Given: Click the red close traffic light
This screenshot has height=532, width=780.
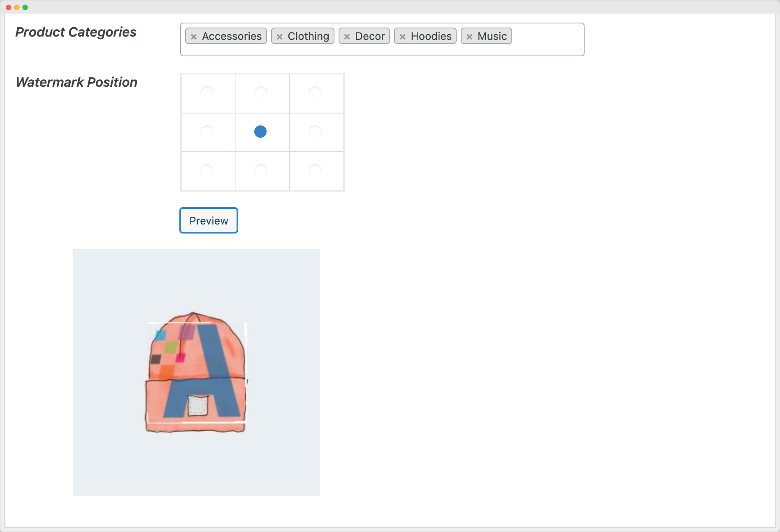Looking at the screenshot, I should 8,7.
